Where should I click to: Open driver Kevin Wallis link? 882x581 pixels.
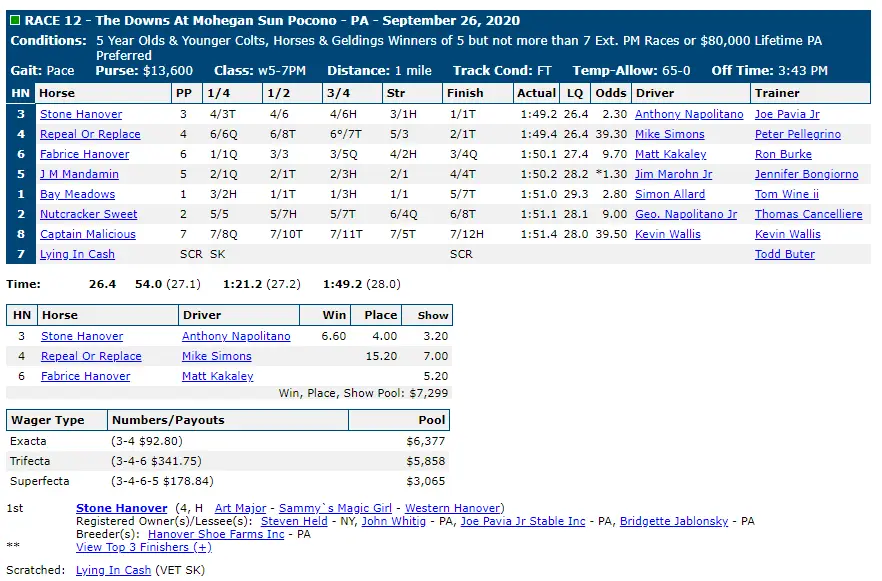[x=668, y=235]
